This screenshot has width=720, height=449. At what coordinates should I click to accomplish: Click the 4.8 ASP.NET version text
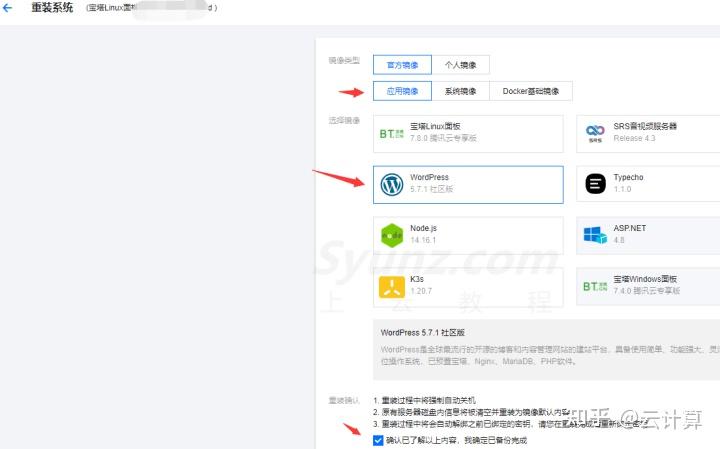click(619, 240)
